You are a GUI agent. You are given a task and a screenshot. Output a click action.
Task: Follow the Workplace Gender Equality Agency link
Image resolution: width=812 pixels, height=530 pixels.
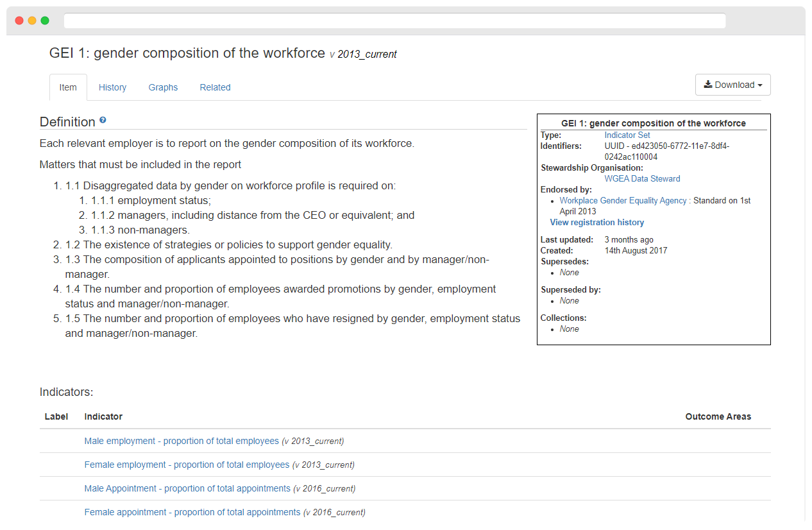[x=623, y=201]
